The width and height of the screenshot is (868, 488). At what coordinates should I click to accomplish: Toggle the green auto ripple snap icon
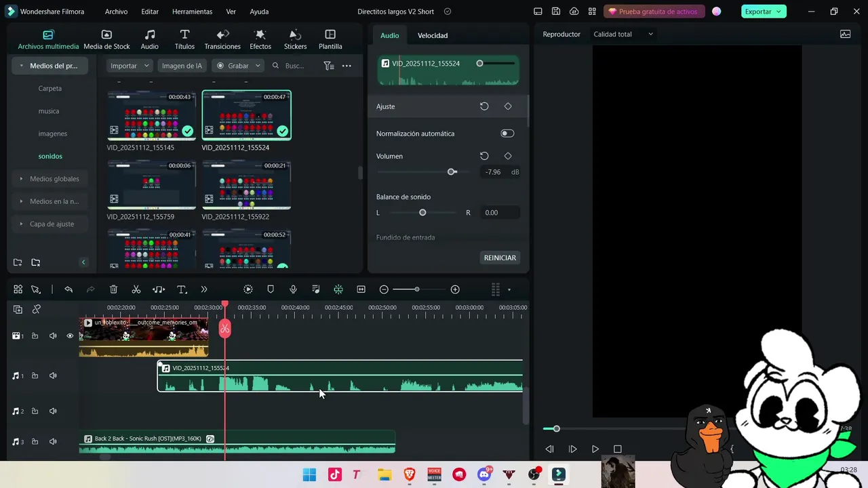tap(338, 289)
